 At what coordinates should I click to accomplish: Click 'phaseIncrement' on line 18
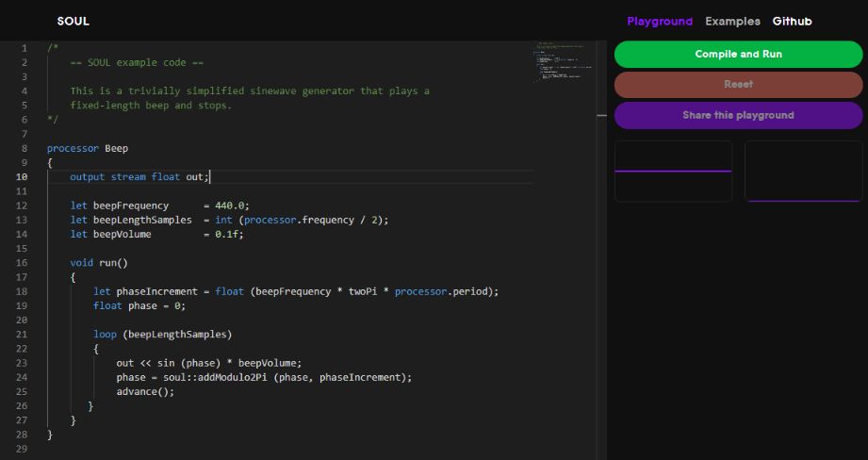click(x=156, y=291)
